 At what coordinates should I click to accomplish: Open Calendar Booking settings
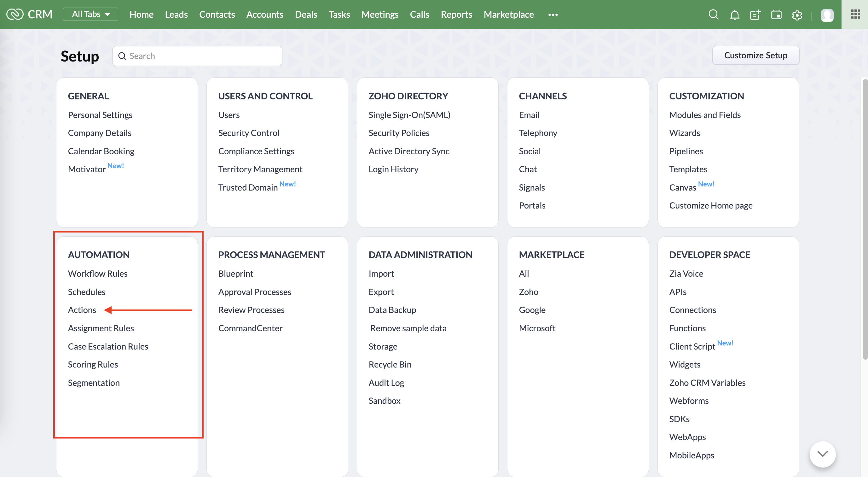point(101,151)
